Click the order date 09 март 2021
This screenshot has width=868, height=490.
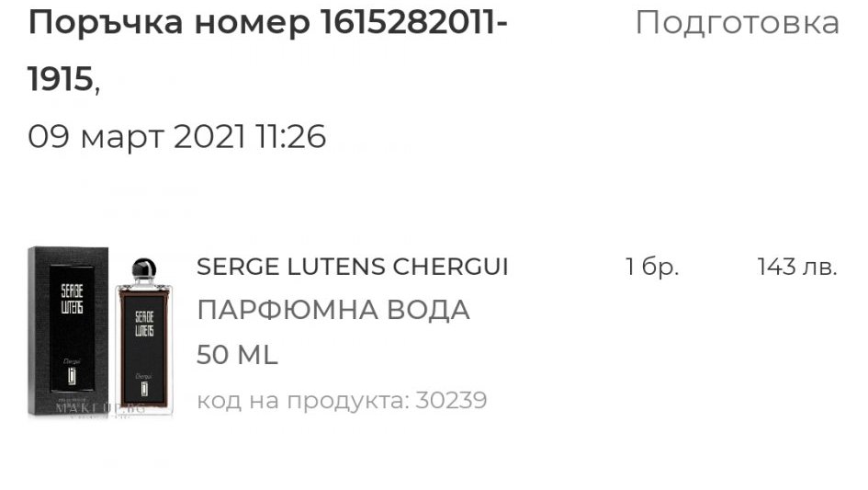136,136
